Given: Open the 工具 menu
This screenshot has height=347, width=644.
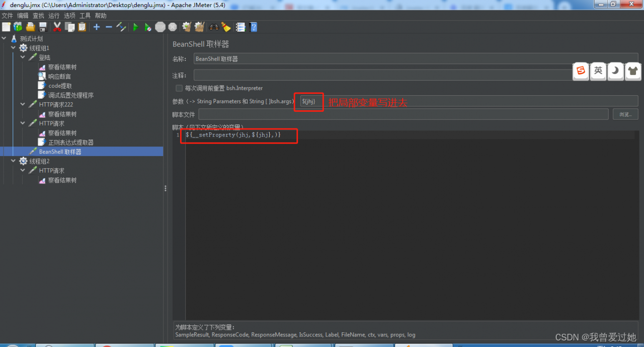Looking at the screenshot, I should pyautogui.click(x=85, y=16).
